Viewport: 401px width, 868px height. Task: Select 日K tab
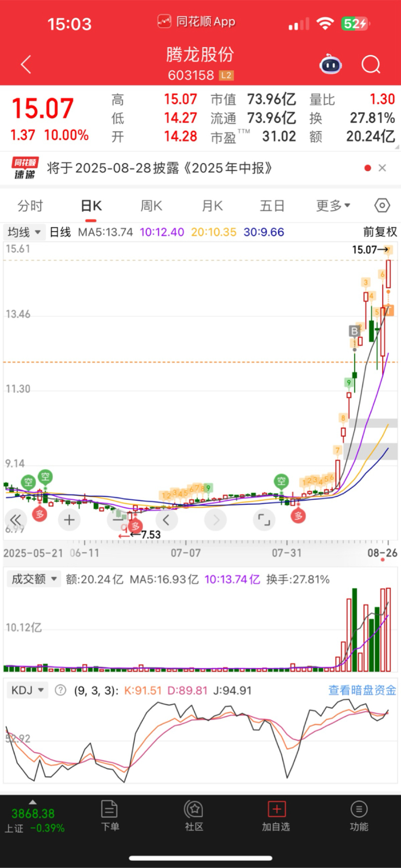coord(91,206)
